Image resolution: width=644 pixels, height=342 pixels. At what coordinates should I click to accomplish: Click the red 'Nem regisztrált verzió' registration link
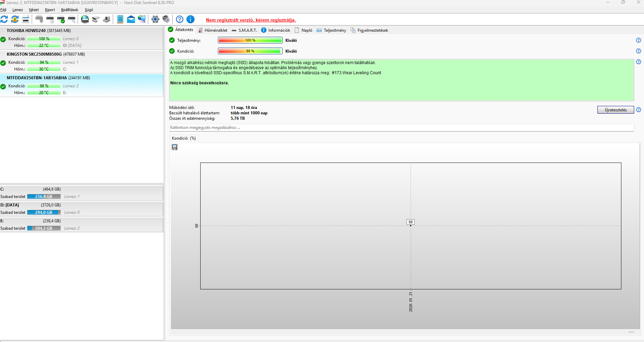251,20
